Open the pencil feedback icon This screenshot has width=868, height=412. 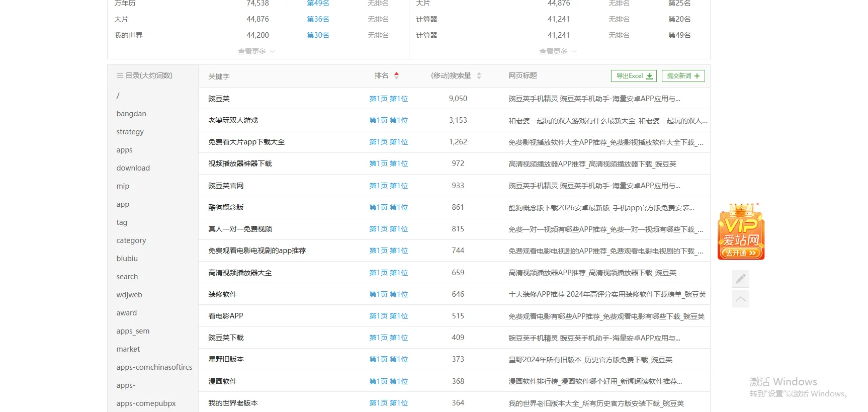click(741, 279)
